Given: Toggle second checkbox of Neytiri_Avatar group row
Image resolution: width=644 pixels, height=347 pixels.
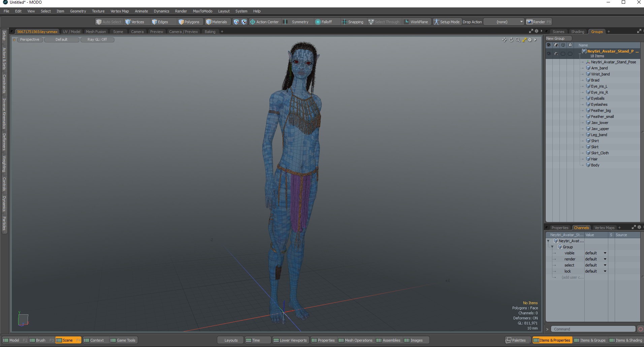Looking at the screenshot, I should click(570, 54).
